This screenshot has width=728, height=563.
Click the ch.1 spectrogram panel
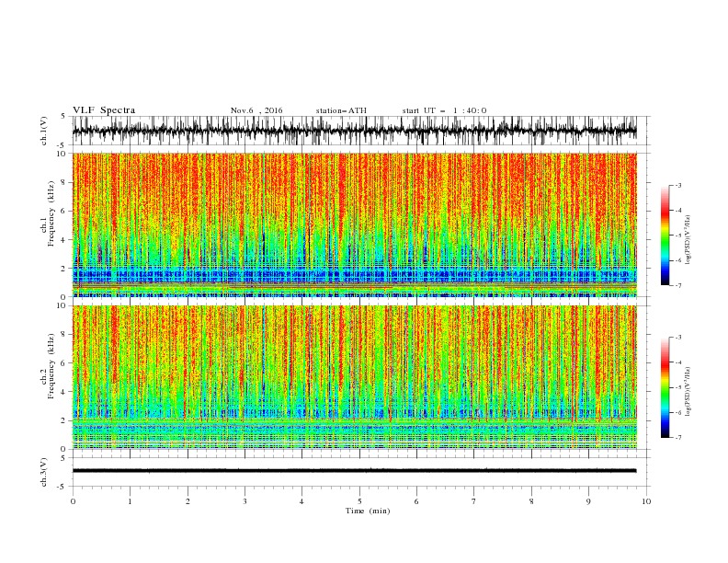(x=354, y=224)
